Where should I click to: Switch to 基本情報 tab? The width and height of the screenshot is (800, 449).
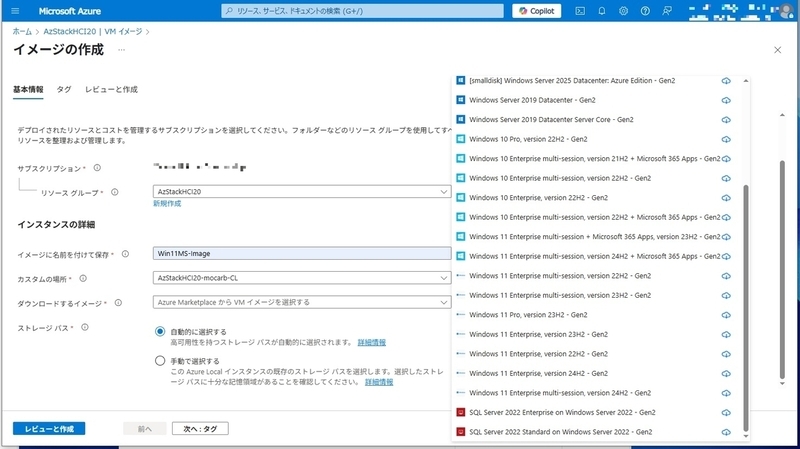pyautogui.click(x=28, y=89)
